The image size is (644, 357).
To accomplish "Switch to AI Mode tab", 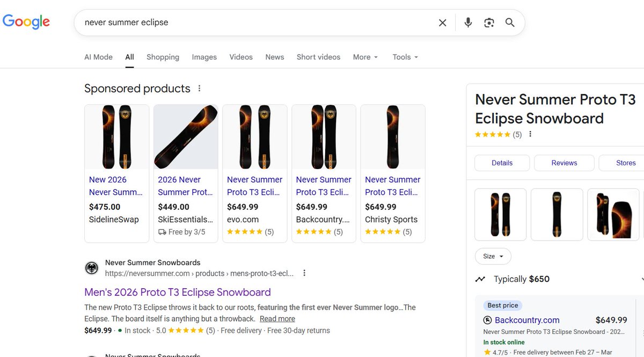I will click(98, 57).
